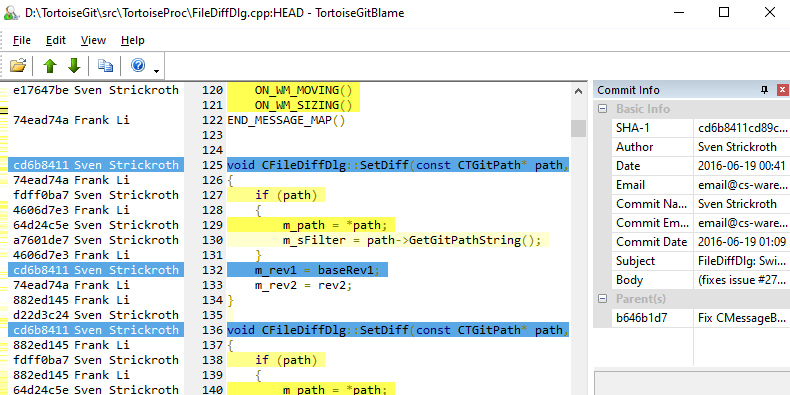Open the View menu

[93, 40]
